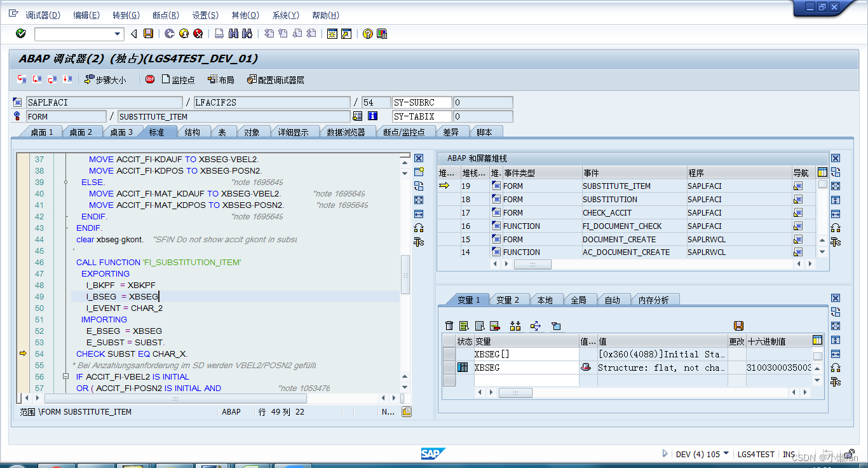Click the Single Step debugger icon
Image resolution: width=868 pixels, height=468 pixels.
[22, 79]
